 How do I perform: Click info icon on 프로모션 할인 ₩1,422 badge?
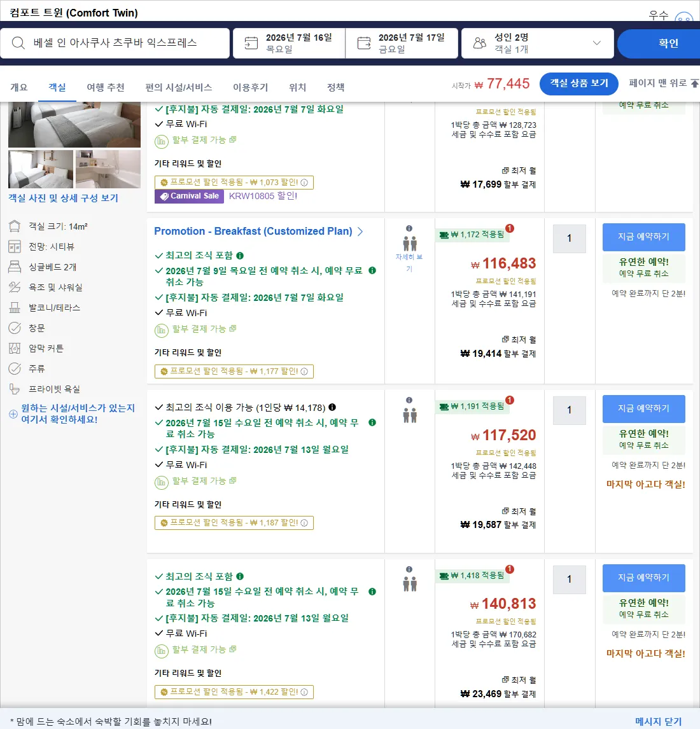(x=304, y=692)
